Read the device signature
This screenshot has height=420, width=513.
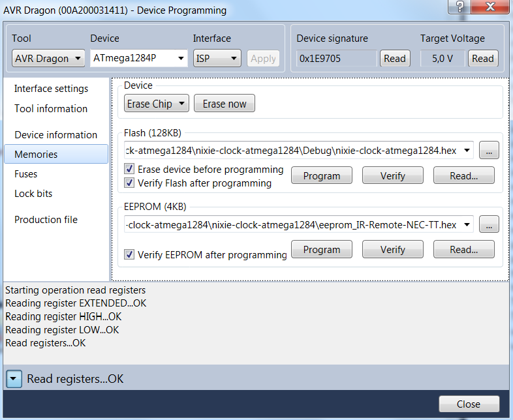[395, 59]
